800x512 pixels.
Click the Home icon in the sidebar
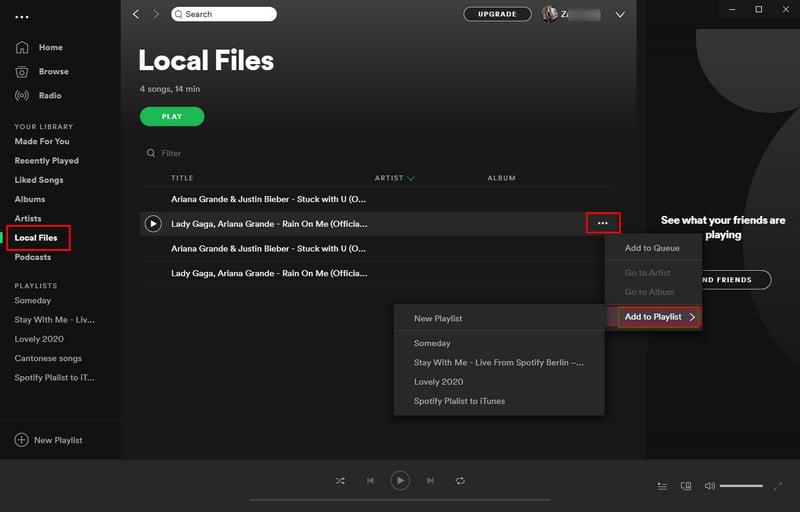22,47
